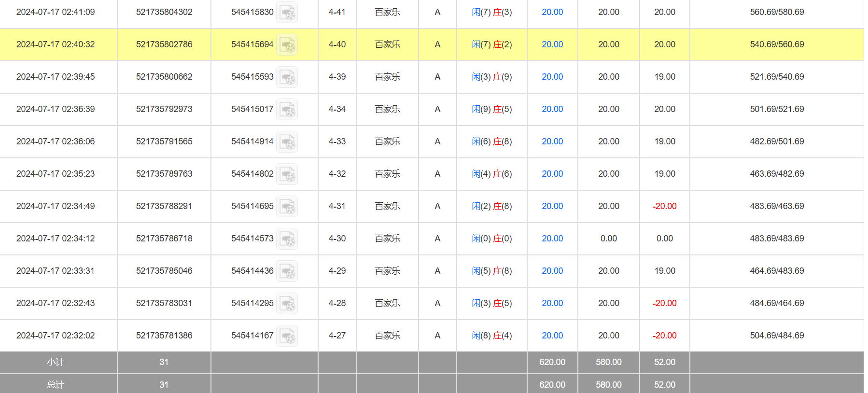Select order number 521735802786 in highlighted row
868x393 pixels.
coord(164,44)
